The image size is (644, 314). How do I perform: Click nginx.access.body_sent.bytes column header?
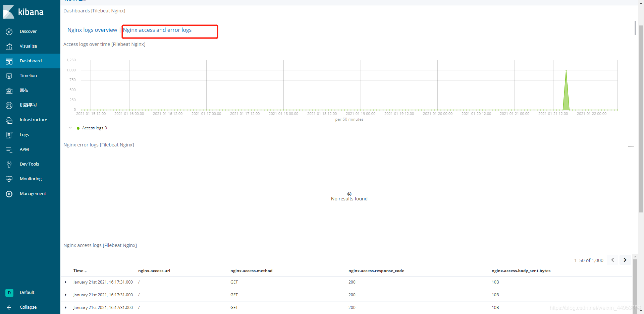pos(521,271)
